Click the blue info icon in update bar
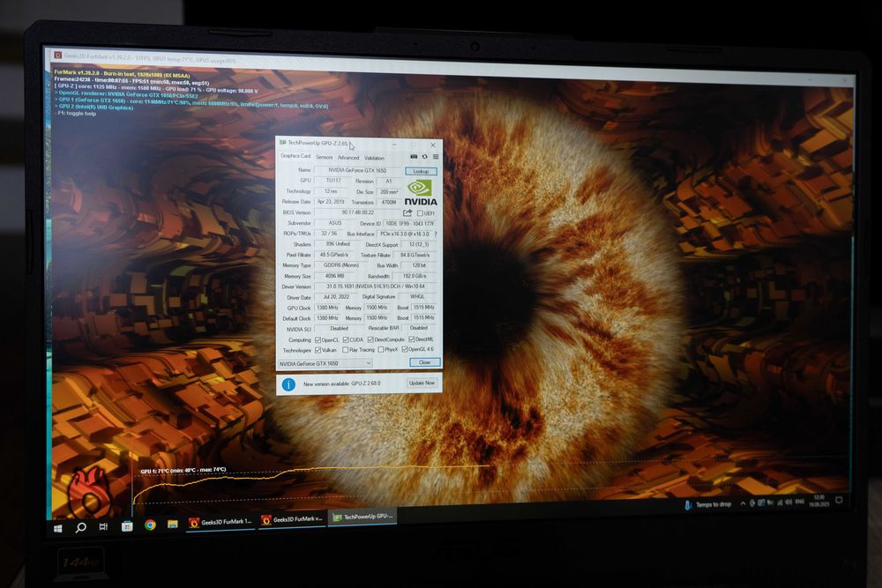Image resolution: width=882 pixels, height=588 pixels. coord(288,384)
